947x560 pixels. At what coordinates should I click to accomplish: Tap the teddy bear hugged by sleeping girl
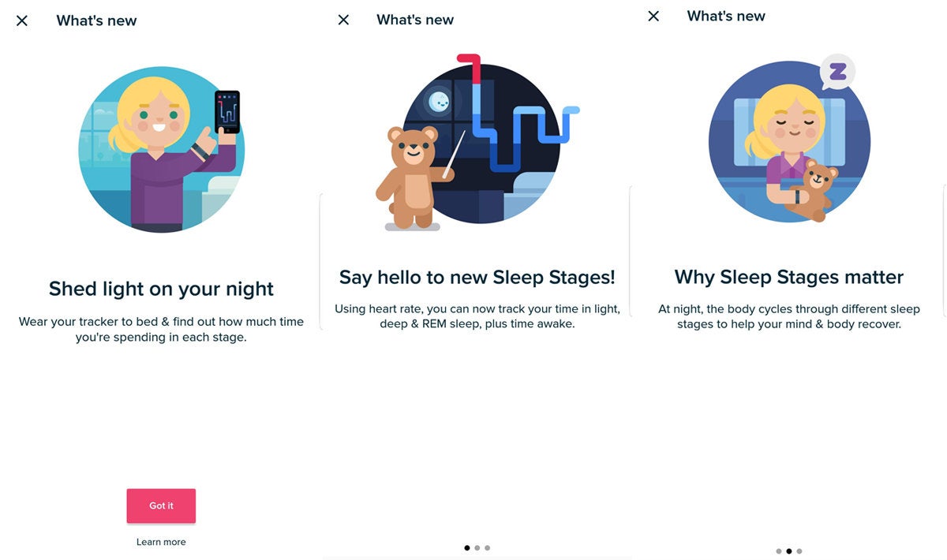point(814,189)
